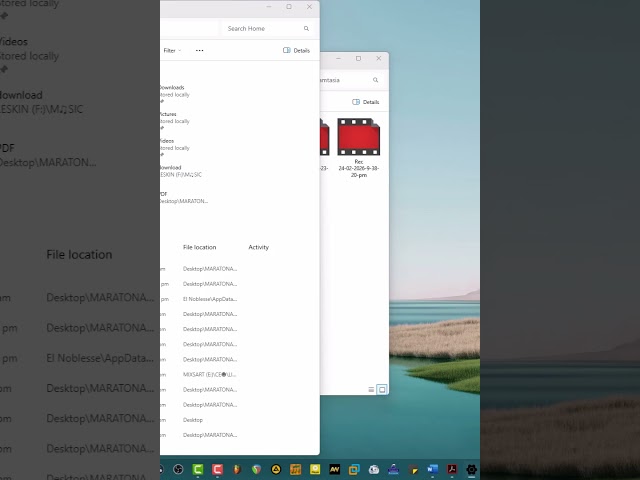Viewport: 640px width, 480px height.
Task: Open Settings gear in the taskbar
Action: (x=471, y=469)
